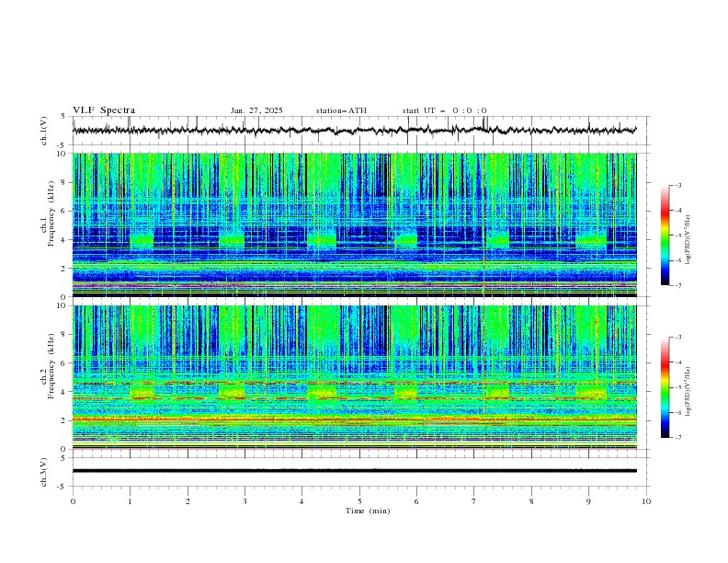Select the date label 'Jan. 27, 2025'

256,110
